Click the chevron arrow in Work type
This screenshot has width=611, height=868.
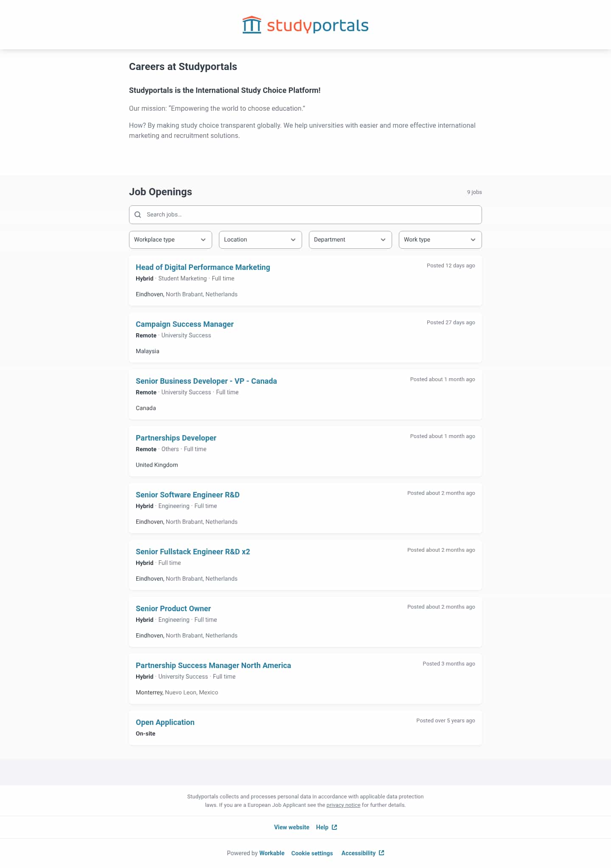click(473, 240)
